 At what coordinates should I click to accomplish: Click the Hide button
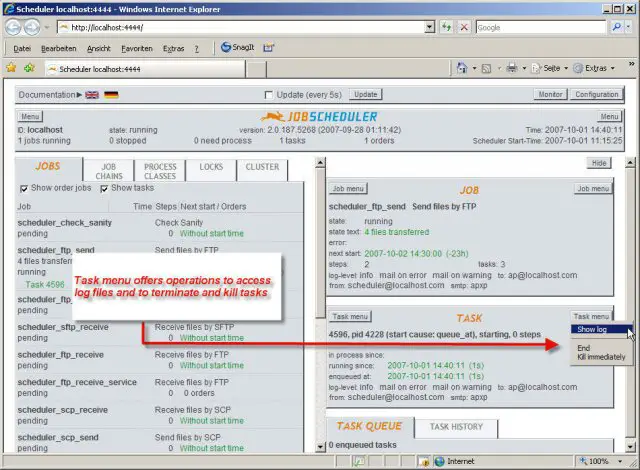tap(599, 163)
